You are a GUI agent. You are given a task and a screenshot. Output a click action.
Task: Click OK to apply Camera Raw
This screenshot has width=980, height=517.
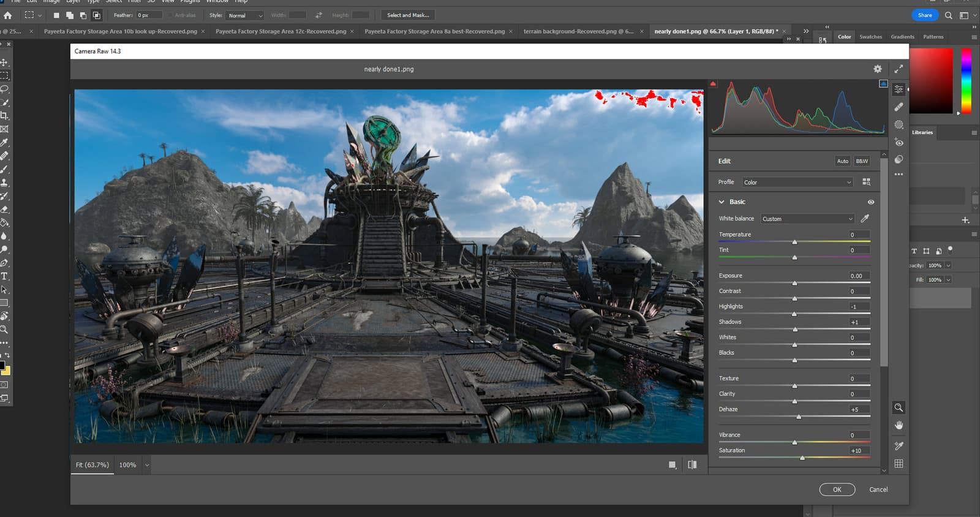(837, 489)
